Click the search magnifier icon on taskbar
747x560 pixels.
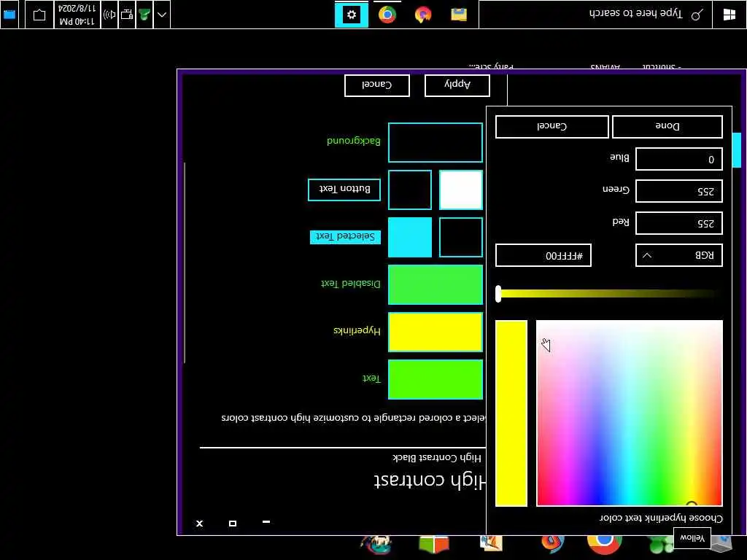(x=697, y=15)
